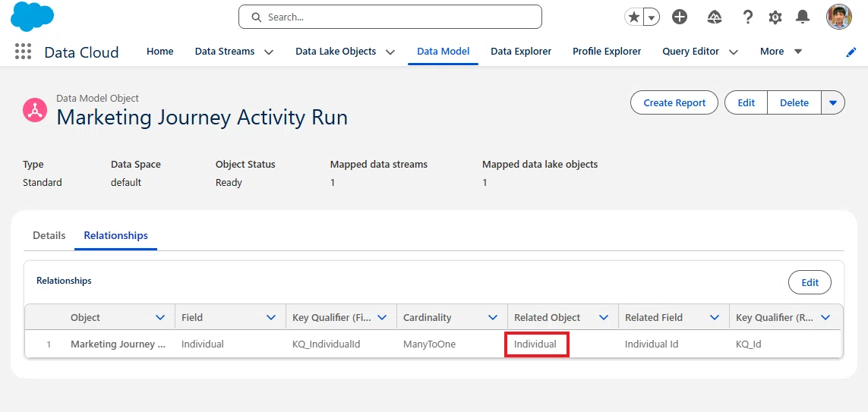Viewport: 868px width, 412px height.
Task: Open the Data Lake Objects tab
Action: [336, 52]
